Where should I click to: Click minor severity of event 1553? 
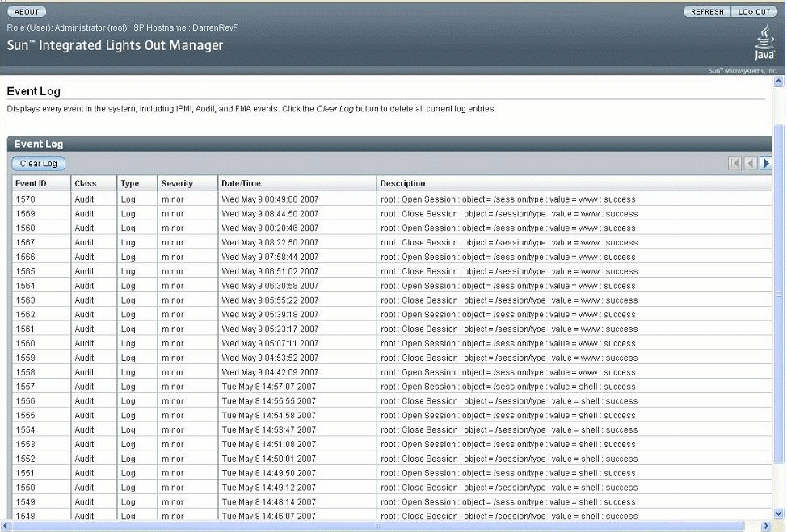click(173, 444)
